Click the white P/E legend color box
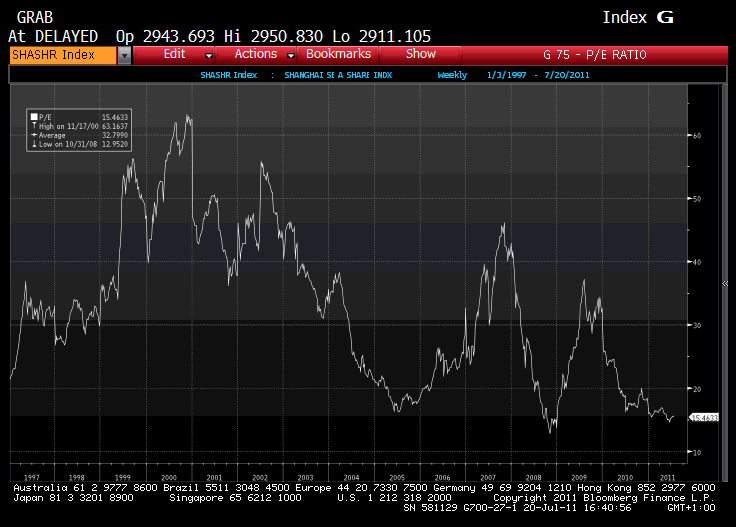Screen dimensions: 736x527 (34, 117)
